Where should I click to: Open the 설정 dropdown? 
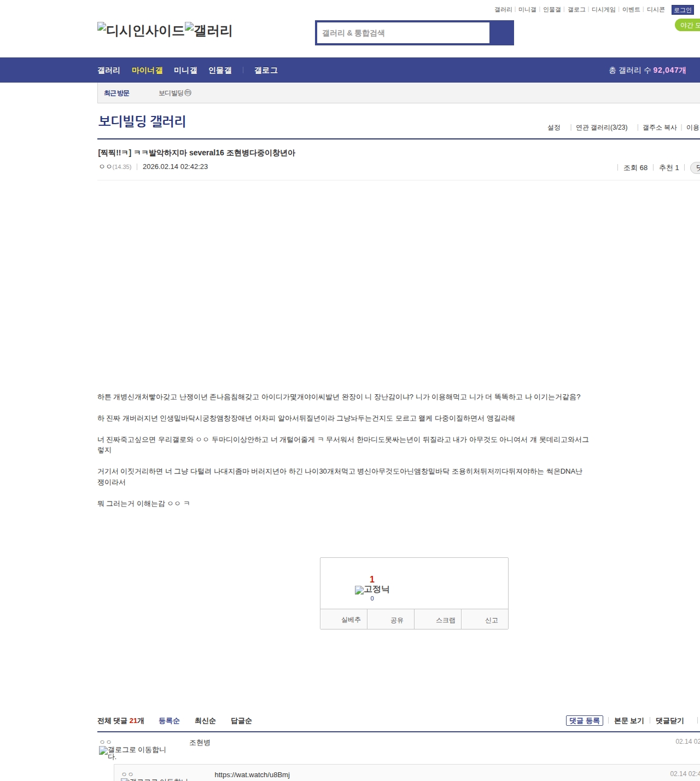[553, 127]
